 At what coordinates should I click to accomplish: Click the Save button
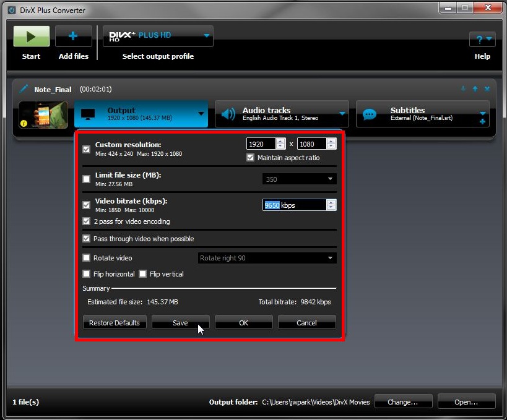click(x=180, y=323)
